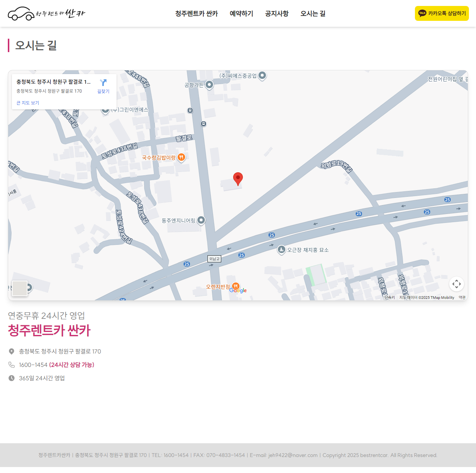The width and height of the screenshot is (476, 473).
Task: Toggle the map fullscreen control at bottom right
Action: 457,284
